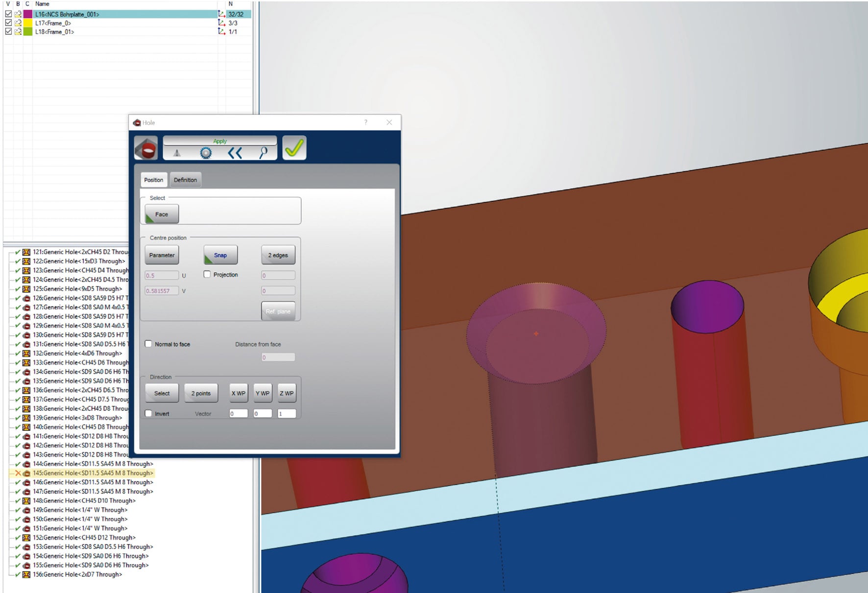Screen dimensions: 868x593
Task: Check the Normal to face option
Action: pos(148,344)
